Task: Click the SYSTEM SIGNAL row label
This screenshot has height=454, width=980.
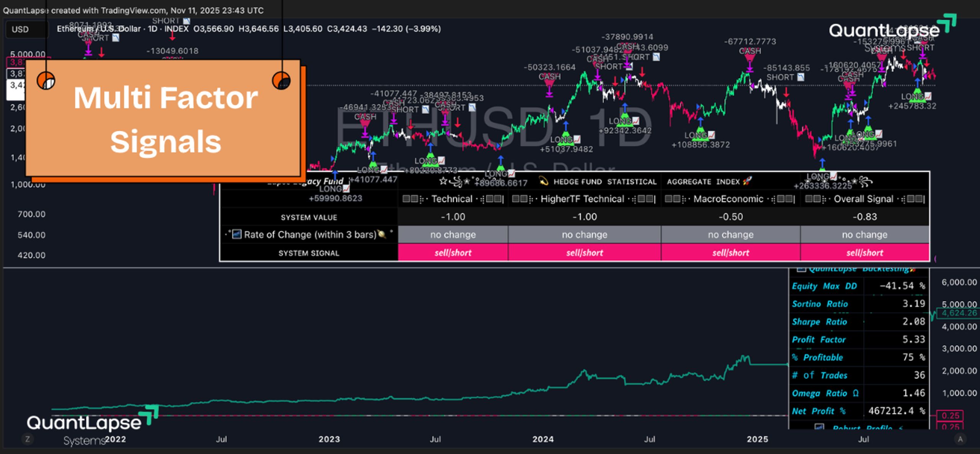Action: [309, 253]
